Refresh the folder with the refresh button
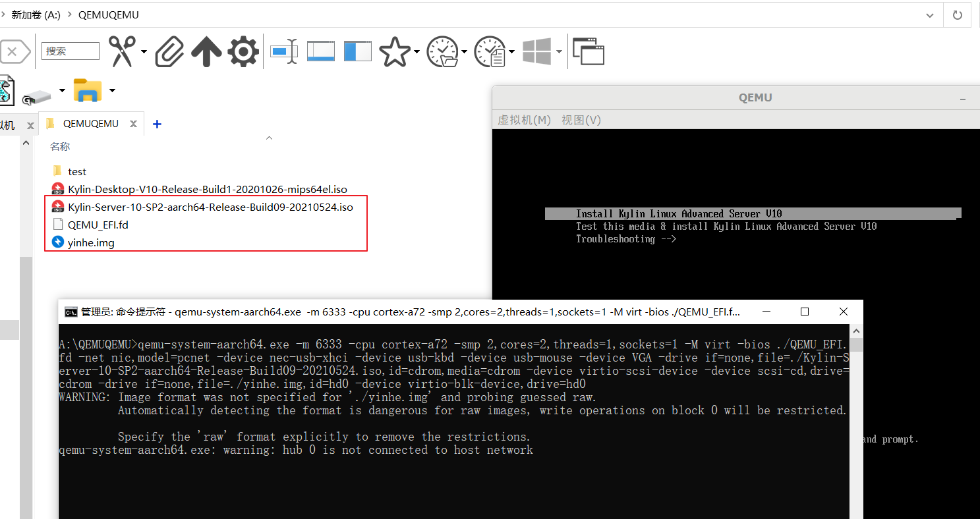This screenshot has height=519, width=980. (x=957, y=14)
